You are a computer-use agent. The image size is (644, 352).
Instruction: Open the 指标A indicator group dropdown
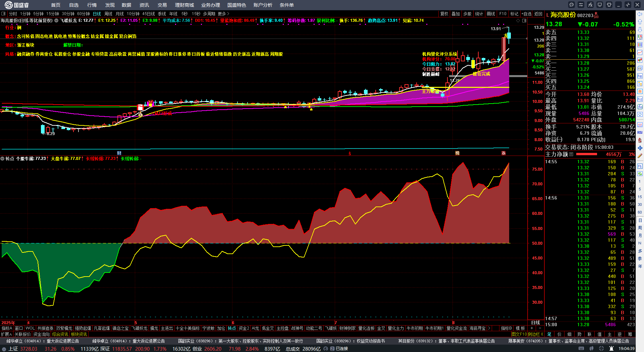click(x=7, y=328)
